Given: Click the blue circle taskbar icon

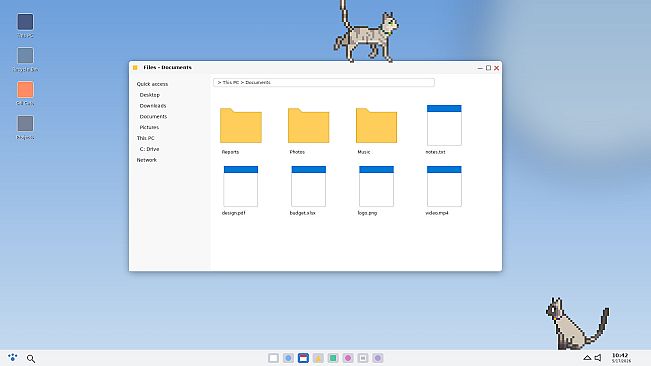Looking at the screenshot, I should tap(288, 358).
